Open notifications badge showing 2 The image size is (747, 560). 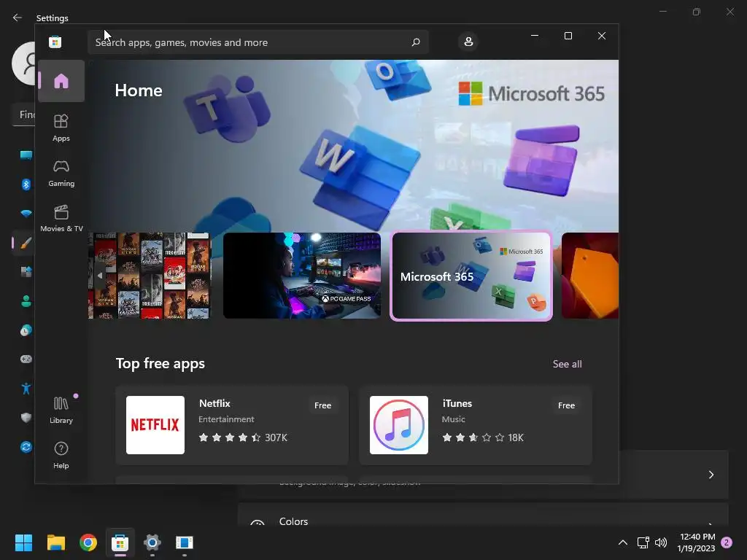pyautogui.click(x=727, y=542)
